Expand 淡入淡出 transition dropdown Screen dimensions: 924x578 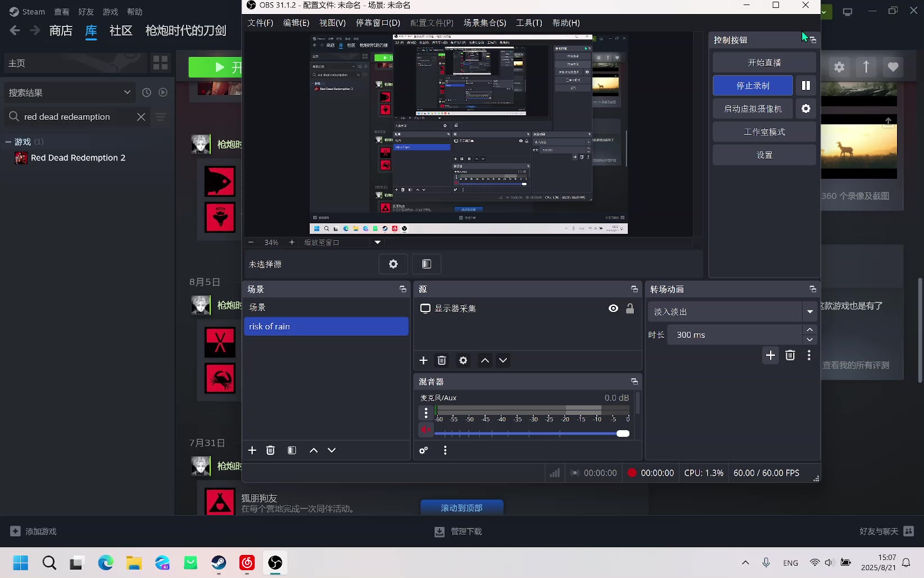tap(810, 311)
